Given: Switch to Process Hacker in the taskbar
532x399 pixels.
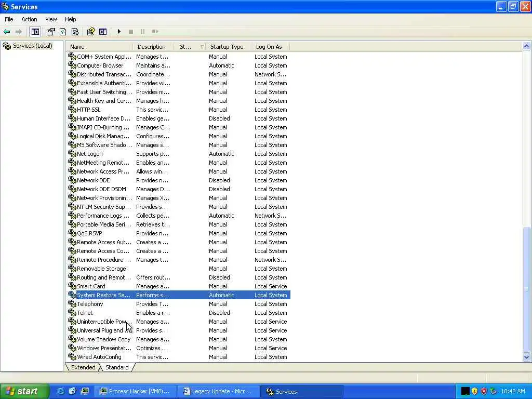Looking at the screenshot, I should 135,391.
